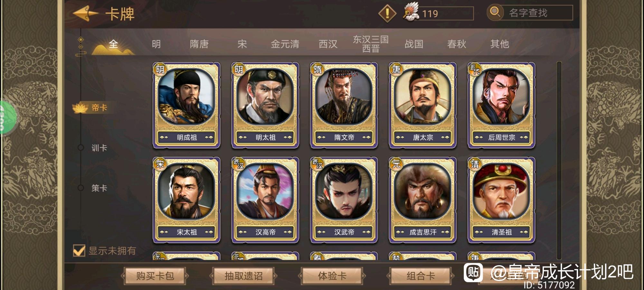
Task: Click the 贴 Tieba logo icon
Action: [x=473, y=272]
